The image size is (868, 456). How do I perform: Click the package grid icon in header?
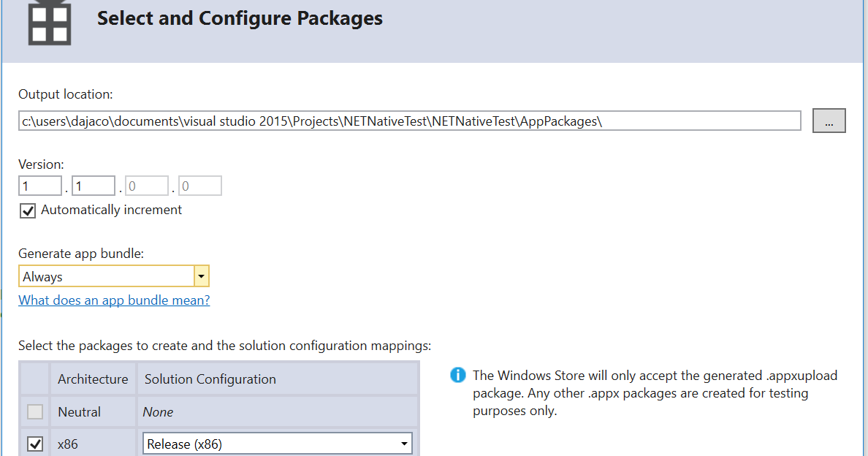(50, 23)
